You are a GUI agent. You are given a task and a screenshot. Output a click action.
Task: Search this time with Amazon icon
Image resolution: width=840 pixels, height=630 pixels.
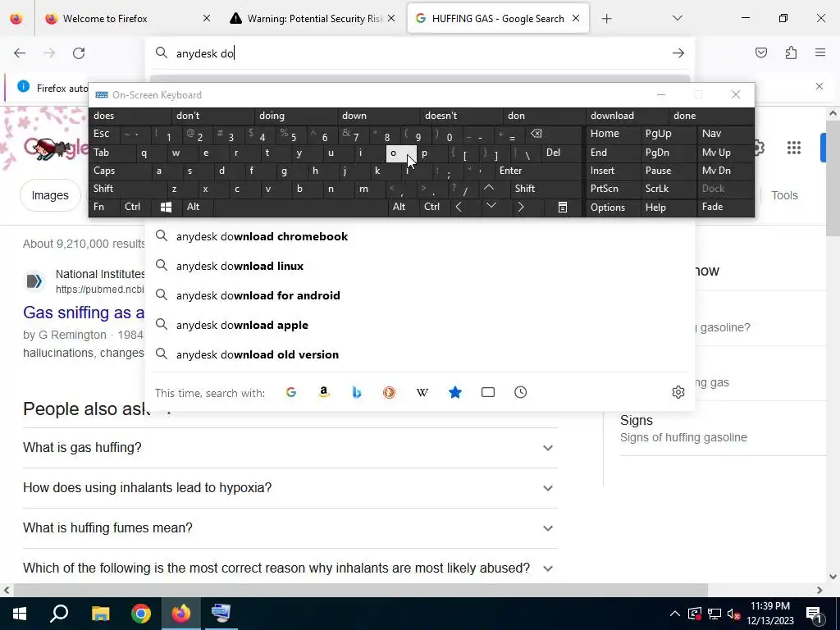tap(323, 393)
